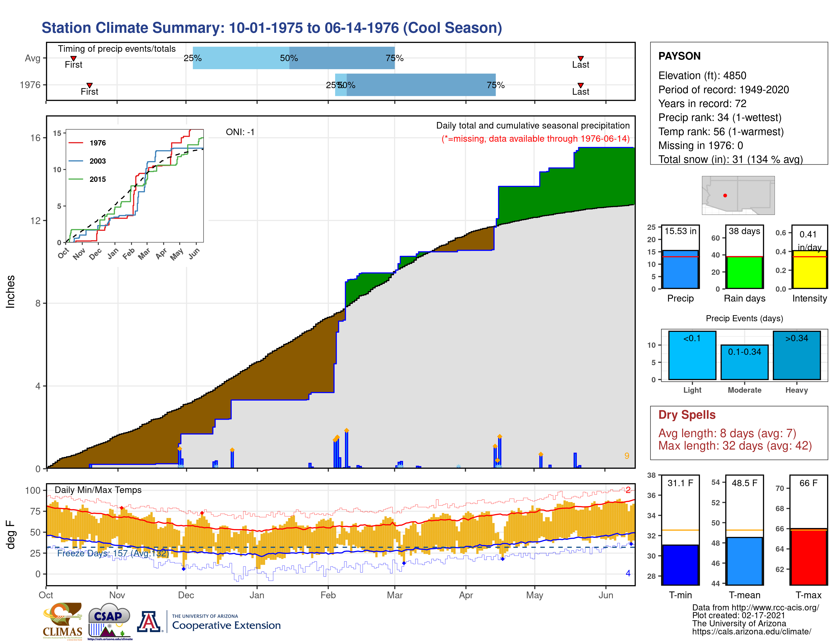The width and height of the screenshot is (834, 644).
Task: Click the Freeze Days: 157 label
Action: click(x=113, y=553)
